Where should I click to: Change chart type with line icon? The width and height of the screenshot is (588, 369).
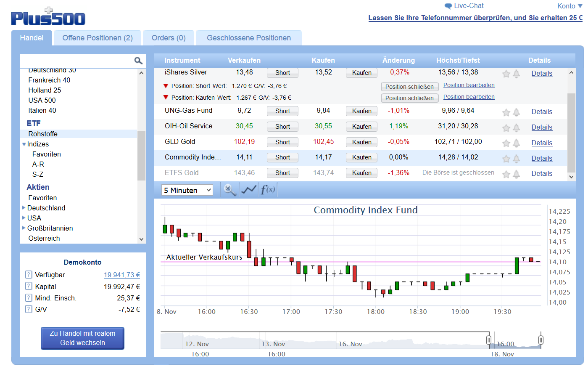[249, 190]
